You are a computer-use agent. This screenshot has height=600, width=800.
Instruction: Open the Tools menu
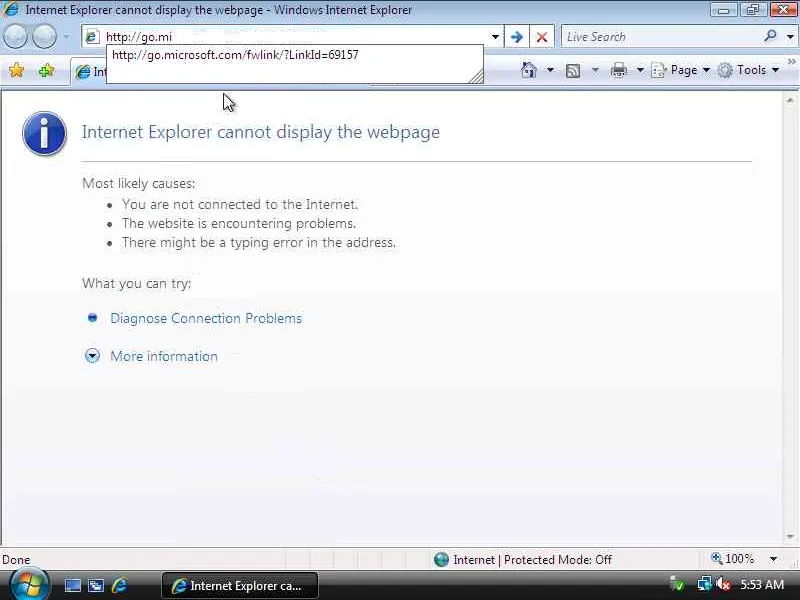pyautogui.click(x=749, y=70)
